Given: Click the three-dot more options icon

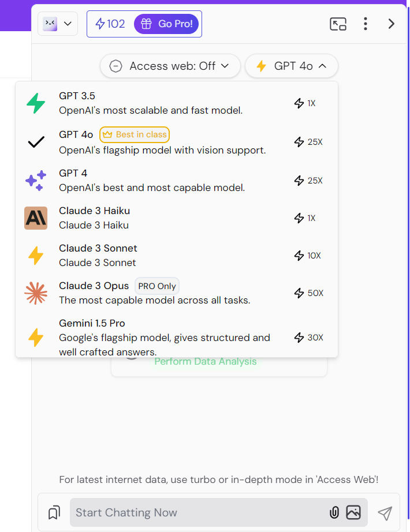Looking at the screenshot, I should (365, 24).
